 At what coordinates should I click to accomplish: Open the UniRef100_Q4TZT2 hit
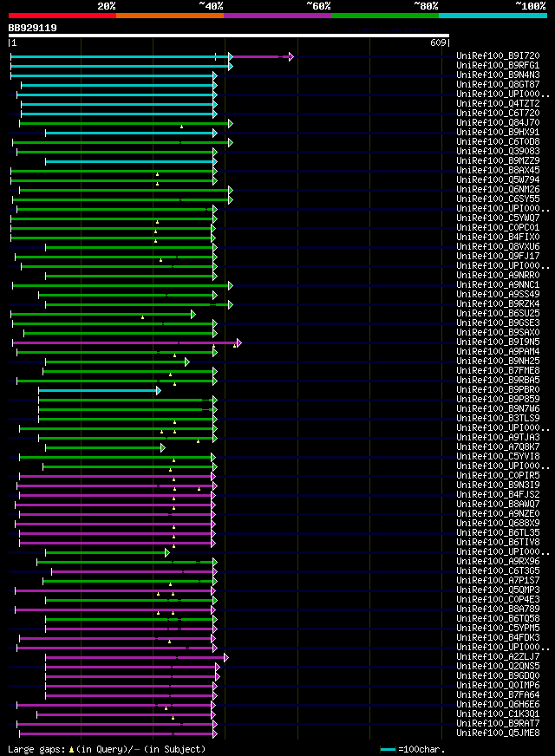[x=498, y=104]
